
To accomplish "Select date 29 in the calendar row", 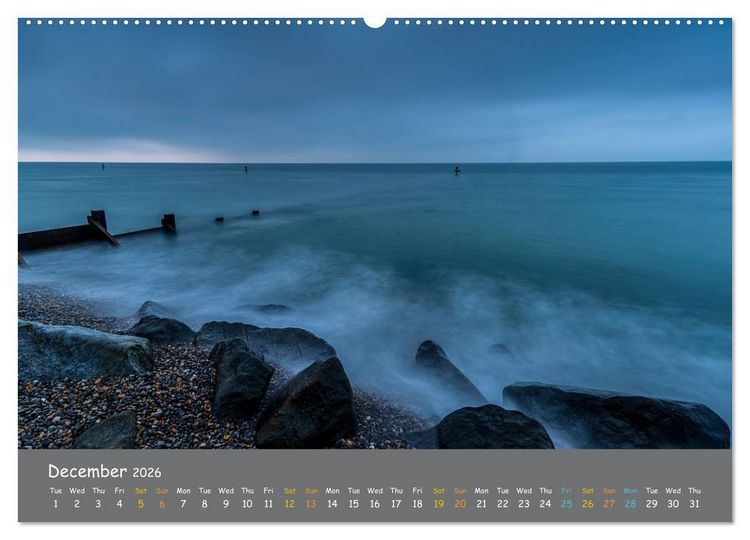I will click(x=651, y=504).
